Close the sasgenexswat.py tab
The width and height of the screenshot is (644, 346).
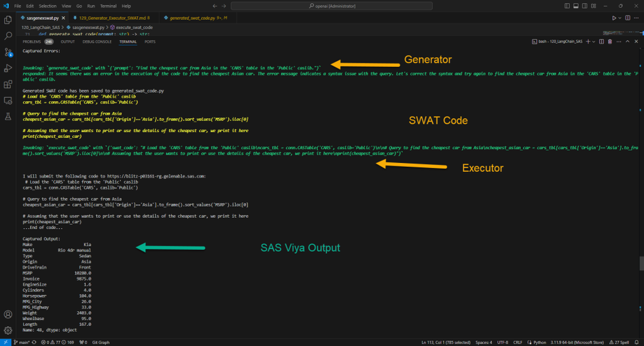click(x=63, y=18)
